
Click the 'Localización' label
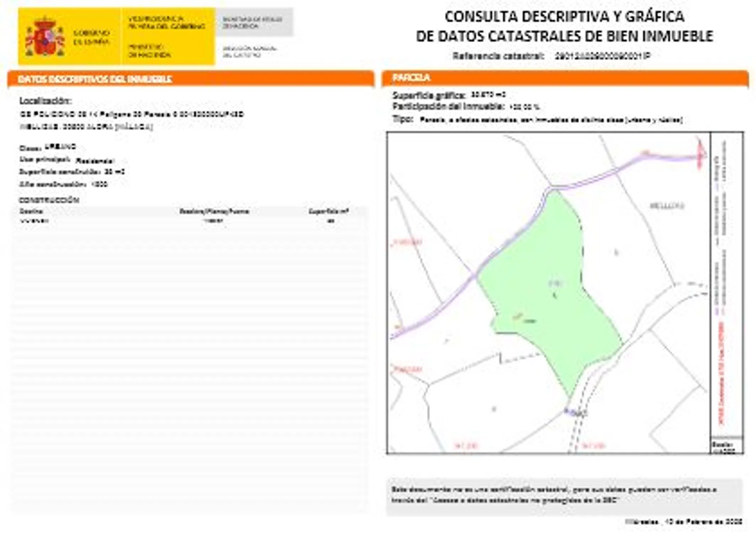[45, 101]
